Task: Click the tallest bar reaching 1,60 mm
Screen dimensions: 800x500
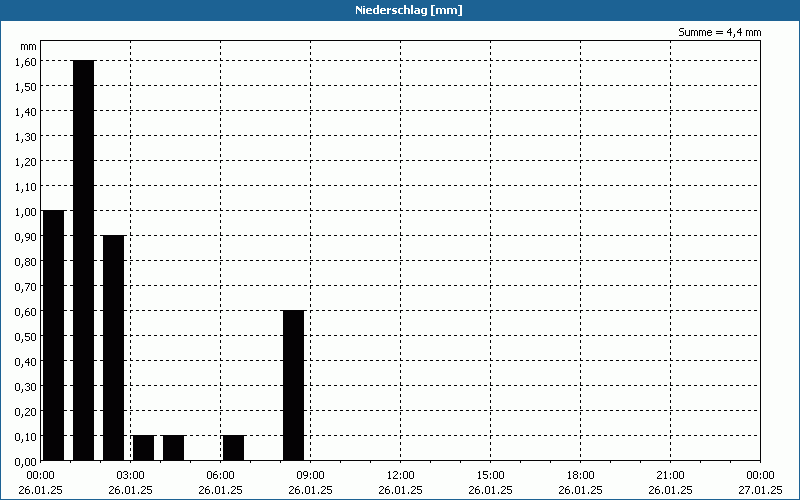Action: pyautogui.click(x=84, y=260)
